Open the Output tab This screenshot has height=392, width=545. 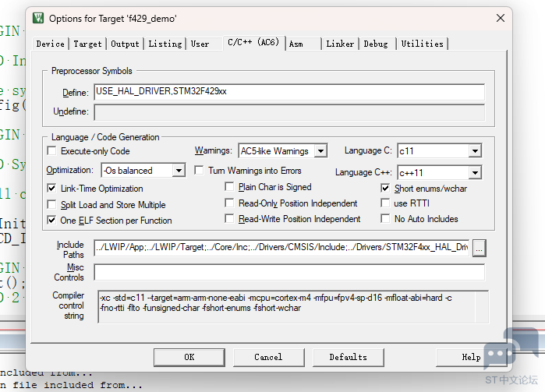pyautogui.click(x=125, y=44)
